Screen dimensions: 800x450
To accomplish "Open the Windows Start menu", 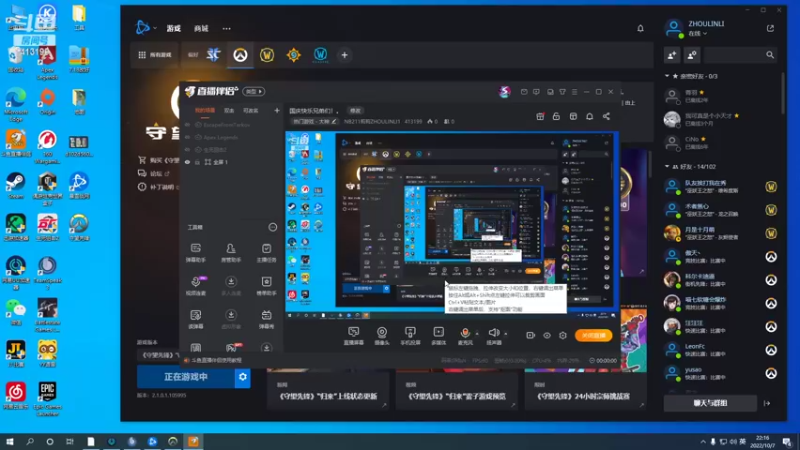I will tap(9, 441).
